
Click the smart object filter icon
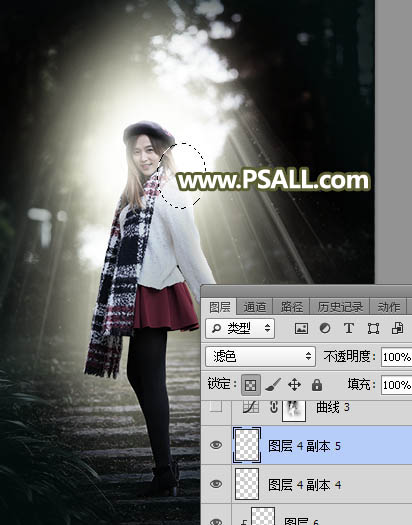[397, 328]
